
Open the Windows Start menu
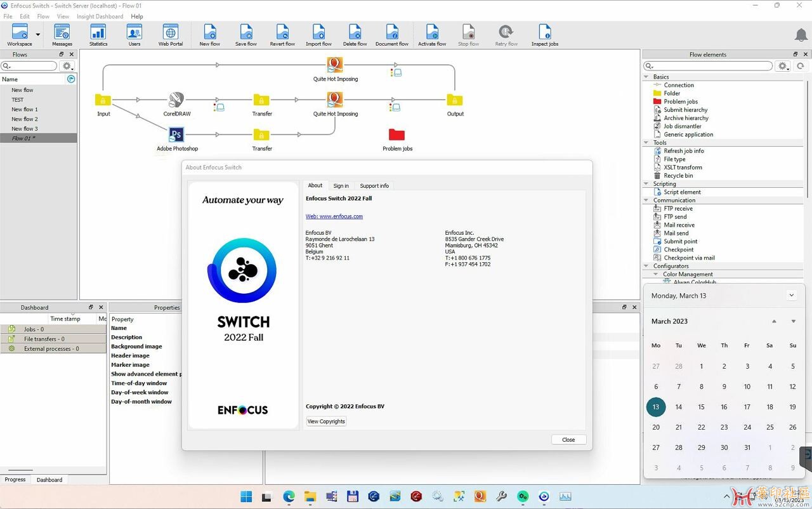click(246, 496)
